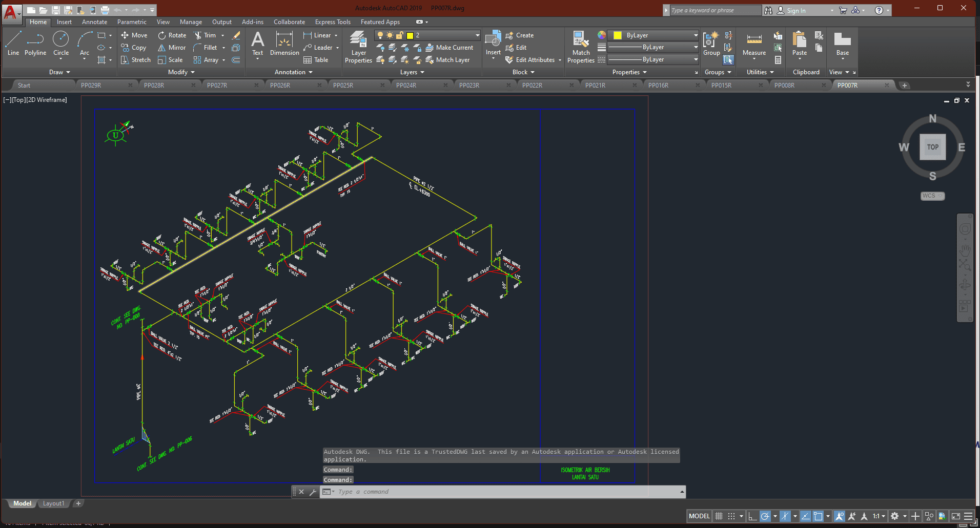Click the Match Properties tool
Image resolution: width=980 pixels, height=528 pixels.
click(x=581, y=47)
